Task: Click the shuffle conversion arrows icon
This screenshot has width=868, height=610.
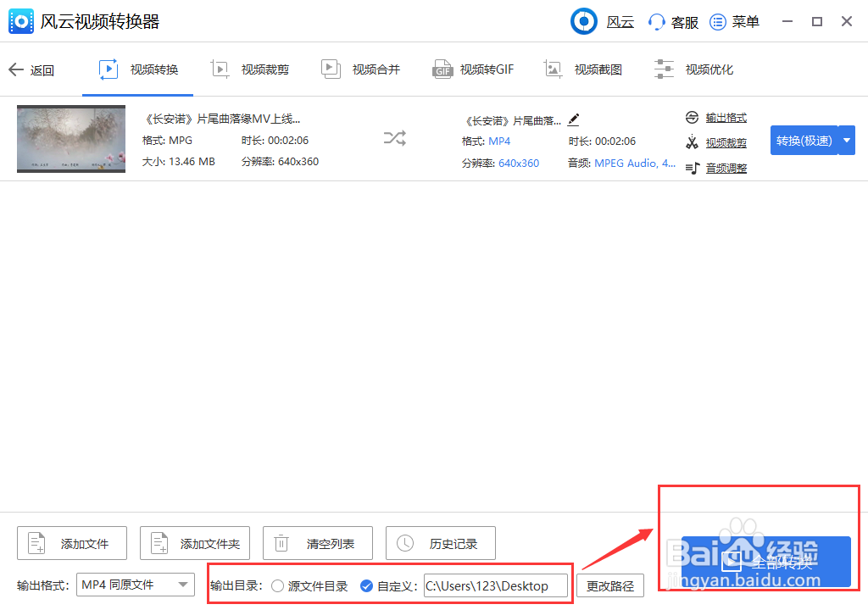Action: pos(395,138)
